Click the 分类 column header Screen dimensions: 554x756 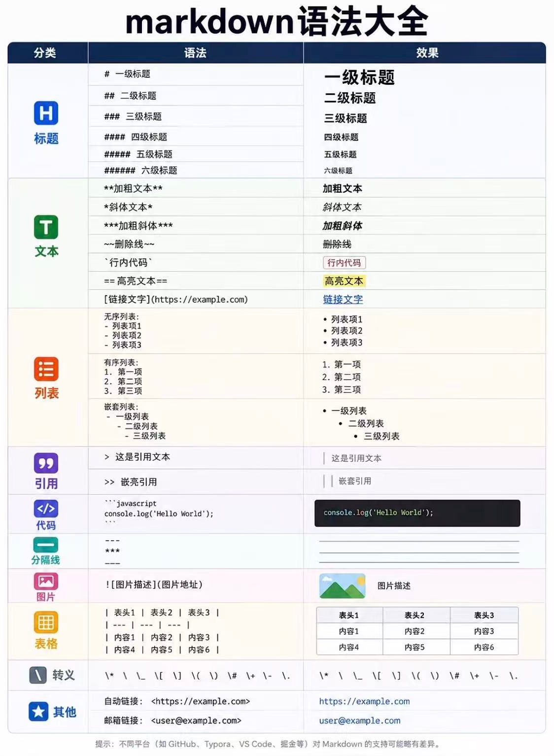pyautogui.click(x=45, y=53)
